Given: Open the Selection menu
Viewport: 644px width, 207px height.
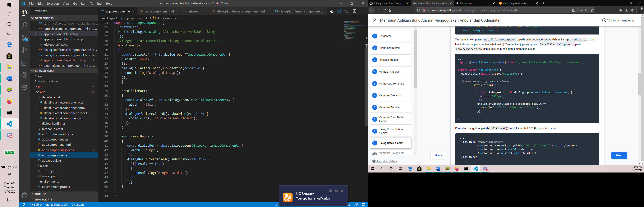Looking at the screenshot, I should pyautogui.click(x=53, y=3).
